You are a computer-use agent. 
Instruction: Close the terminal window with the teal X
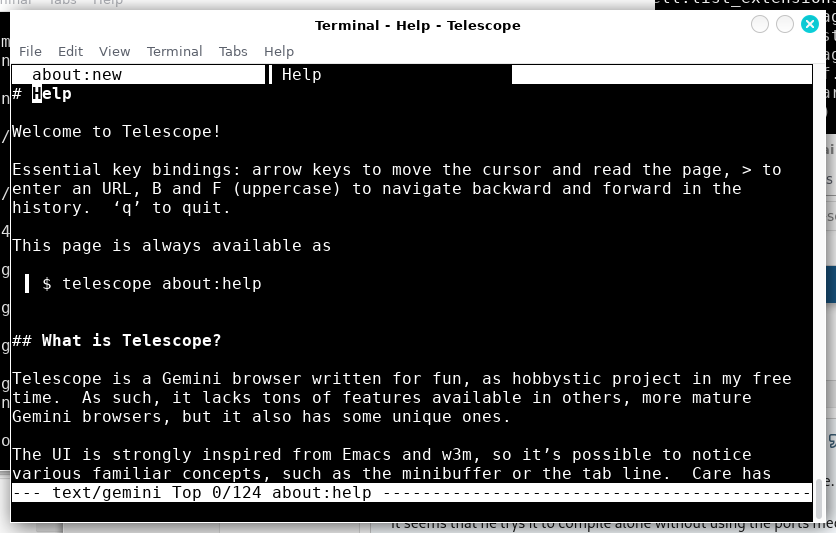(809, 24)
